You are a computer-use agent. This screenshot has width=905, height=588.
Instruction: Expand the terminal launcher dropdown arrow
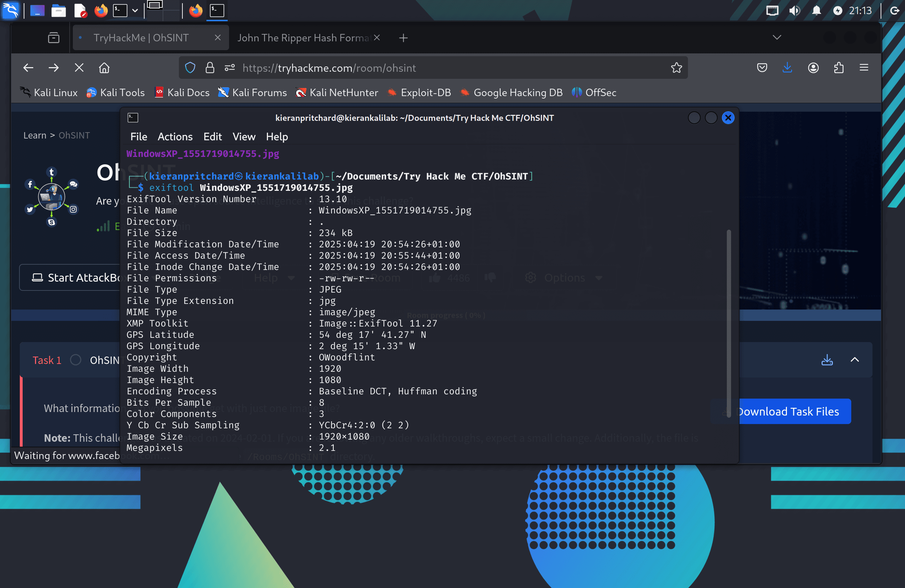pos(135,10)
